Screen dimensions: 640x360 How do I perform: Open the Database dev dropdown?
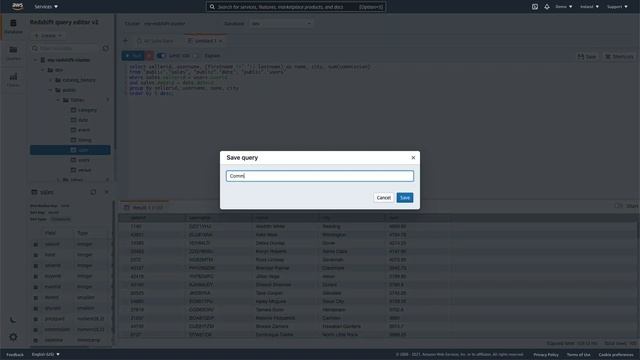coord(280,24)
